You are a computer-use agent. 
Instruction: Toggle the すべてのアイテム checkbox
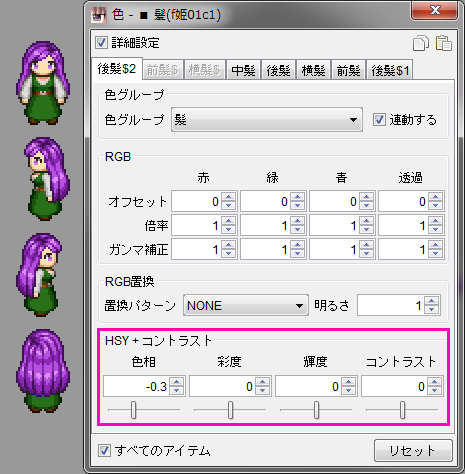104,451
